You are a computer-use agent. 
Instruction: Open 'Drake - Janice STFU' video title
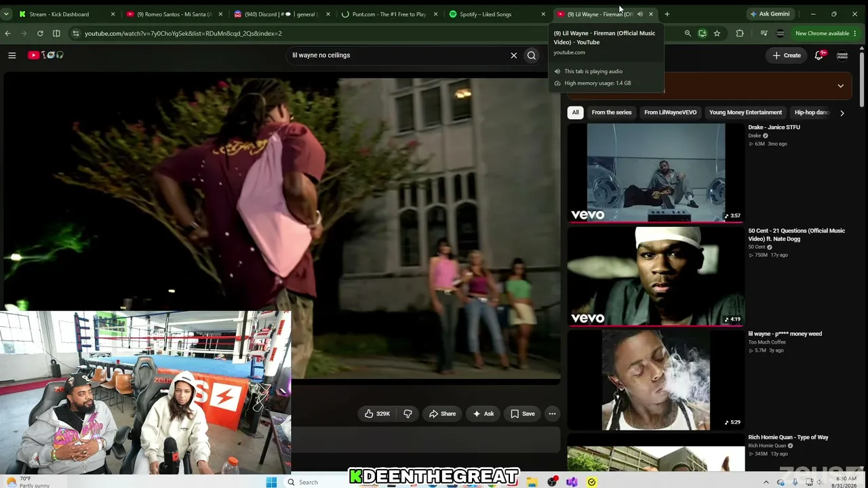pyautogui.click(x=774, y=127)
